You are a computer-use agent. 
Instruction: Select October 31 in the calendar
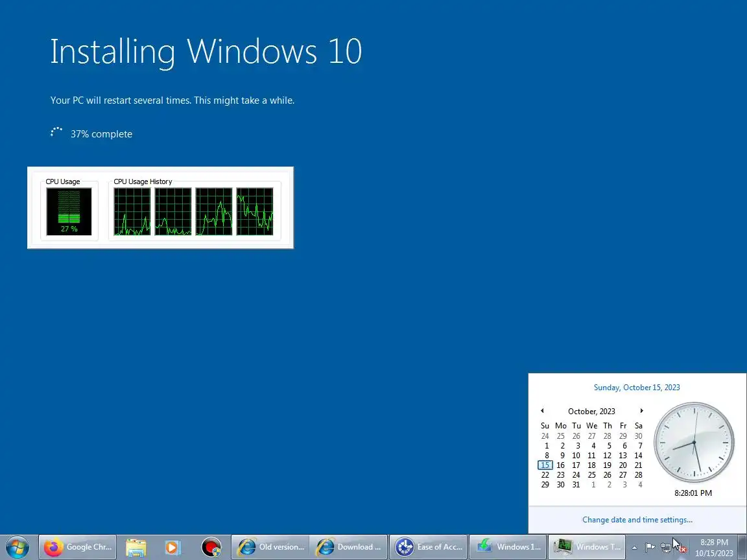coord(576,485)
